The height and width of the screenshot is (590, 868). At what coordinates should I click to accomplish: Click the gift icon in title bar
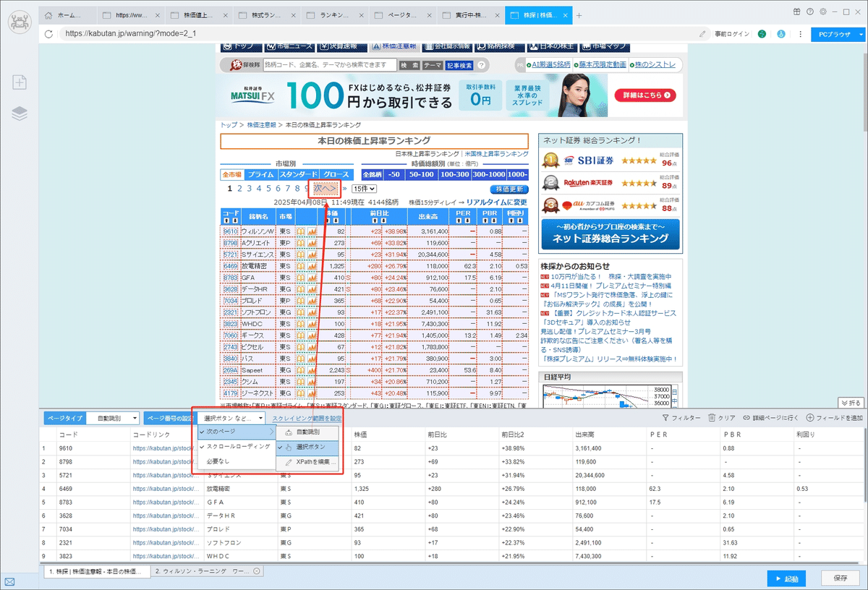[796, 12]
